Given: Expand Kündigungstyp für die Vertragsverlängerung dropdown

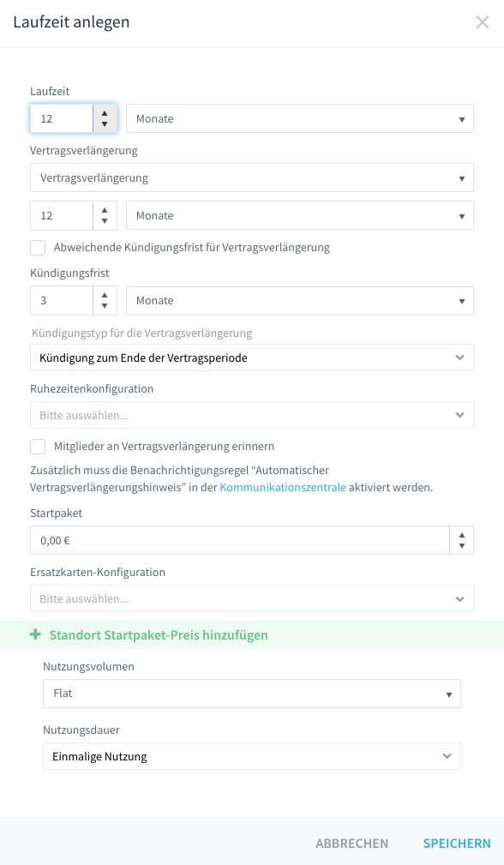Looking at the screenshot, I should tap(252, 357).
